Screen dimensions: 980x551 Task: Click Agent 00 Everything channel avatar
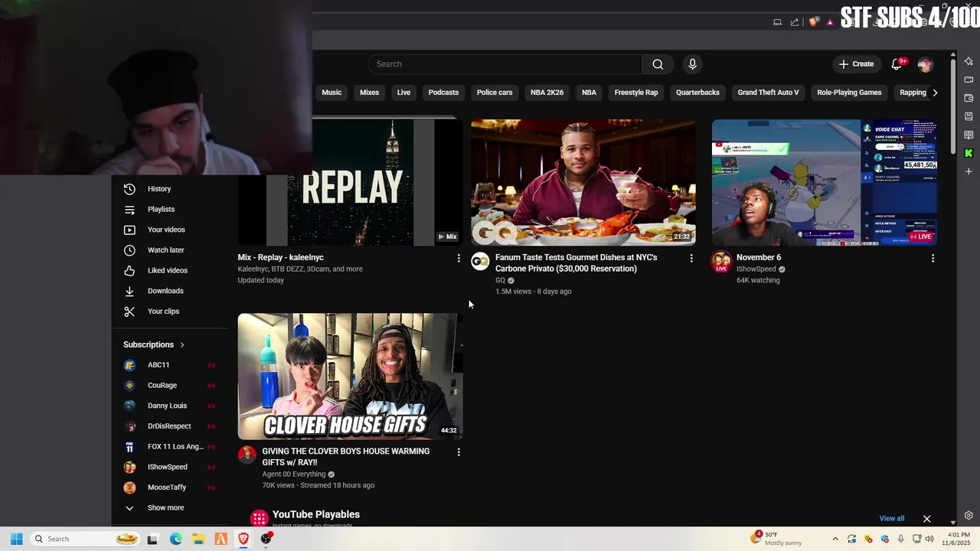coord(247,455)
